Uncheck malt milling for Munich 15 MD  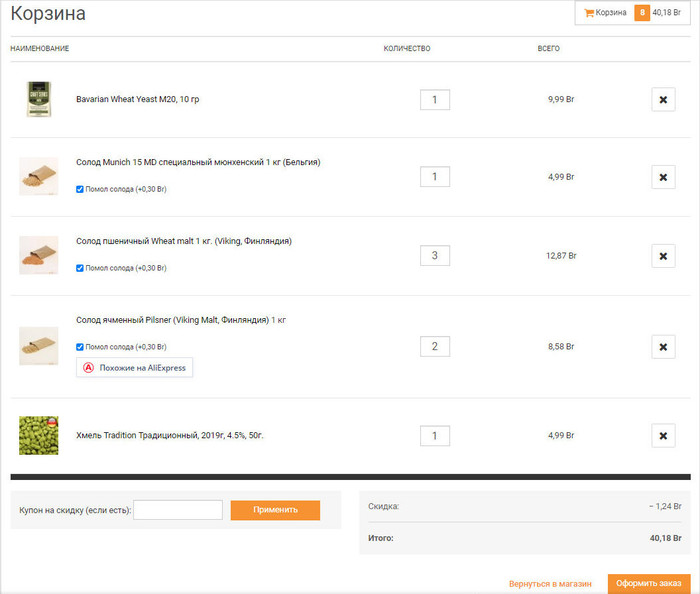tap(81, 189)
